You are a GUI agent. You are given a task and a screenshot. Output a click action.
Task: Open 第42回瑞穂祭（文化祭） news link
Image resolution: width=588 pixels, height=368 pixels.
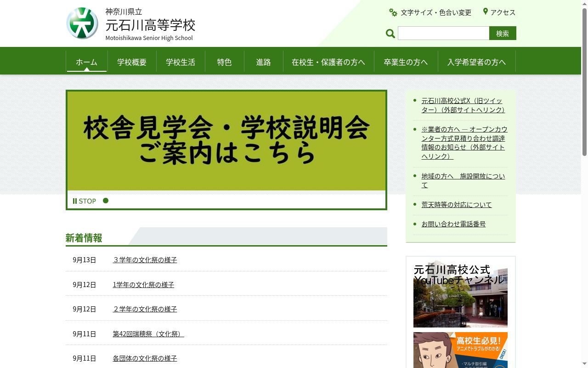click(x=148, y=334)
